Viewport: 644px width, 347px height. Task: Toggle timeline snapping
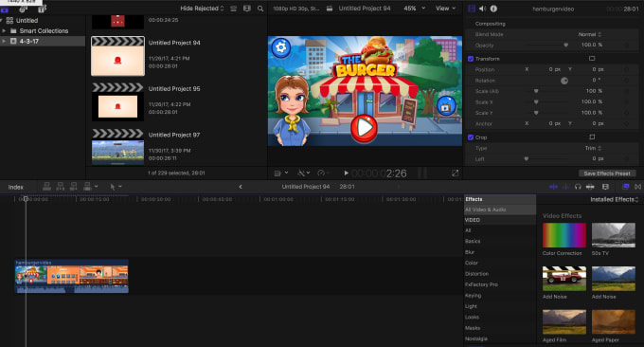pos(590,187)
